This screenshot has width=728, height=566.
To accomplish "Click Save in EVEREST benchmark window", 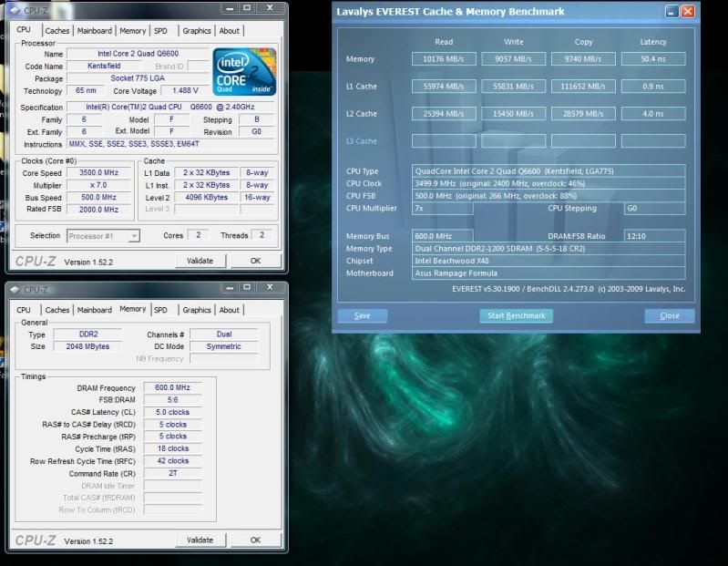I will [x=362, y=315].
